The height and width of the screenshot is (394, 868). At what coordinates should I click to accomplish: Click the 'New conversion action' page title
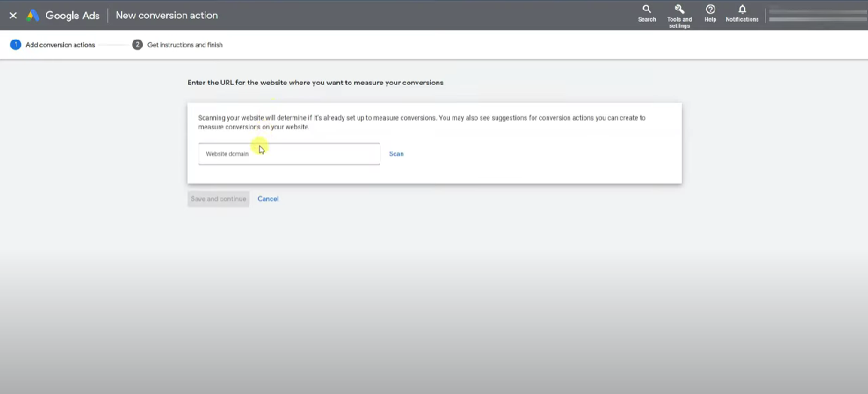click(x=167, y=15)
